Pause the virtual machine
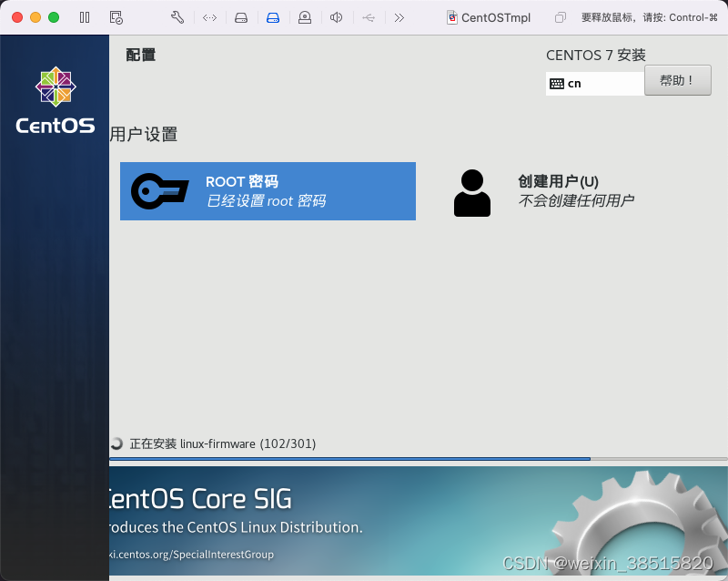The height and width of the screenshot is (581, 728). click(85, 17)
